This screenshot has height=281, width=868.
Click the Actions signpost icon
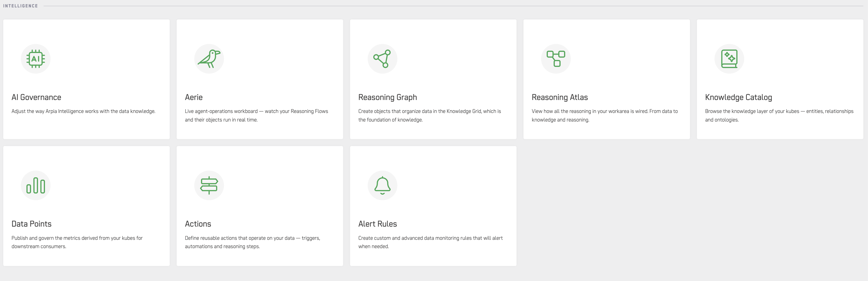pos(209,185)
